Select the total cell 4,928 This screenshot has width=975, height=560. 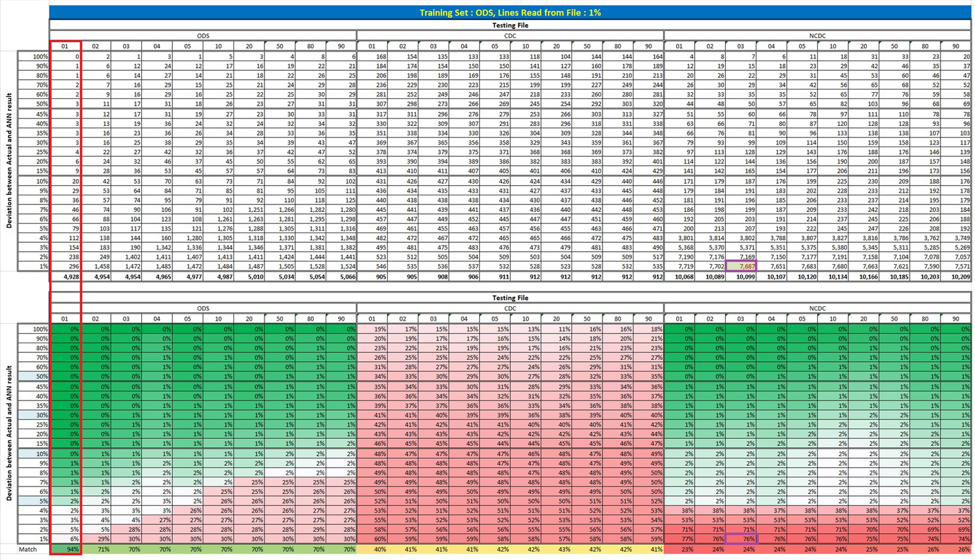pos(65,278)
